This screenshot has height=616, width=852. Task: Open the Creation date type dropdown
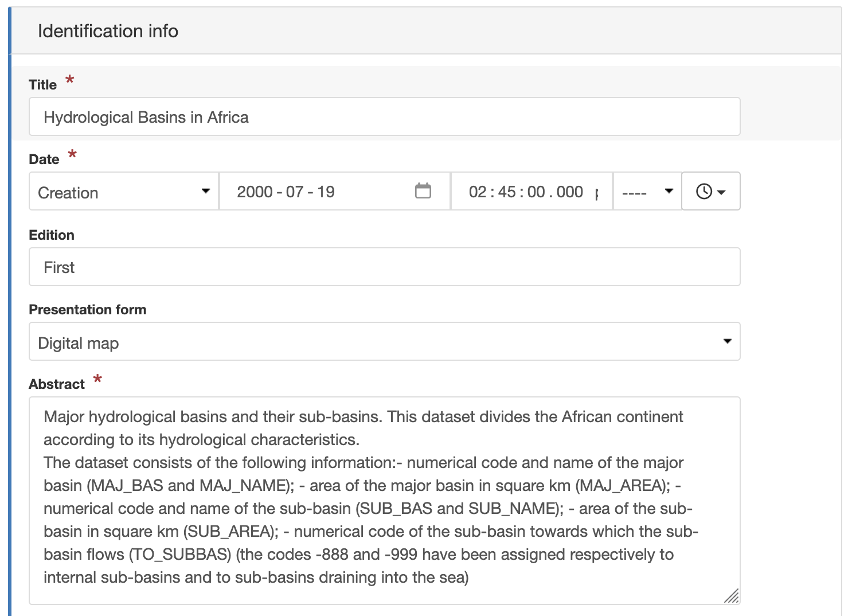(124, 192)
